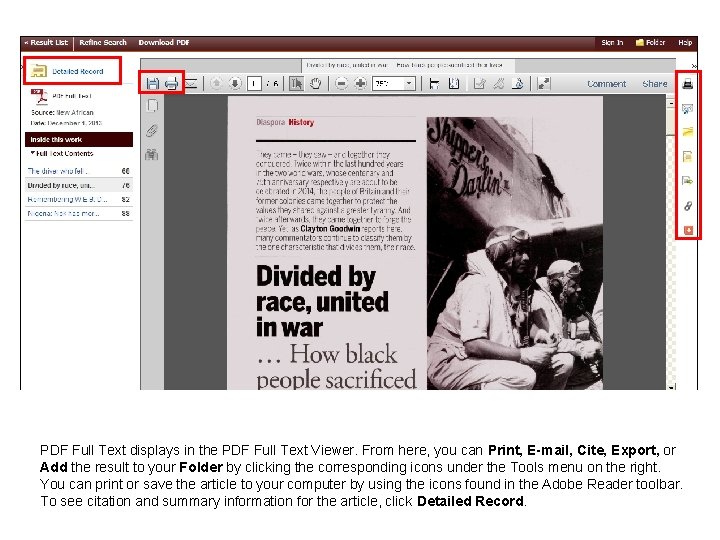Zoom out with the minus button

pyautogui.click(x=341, y=84)
